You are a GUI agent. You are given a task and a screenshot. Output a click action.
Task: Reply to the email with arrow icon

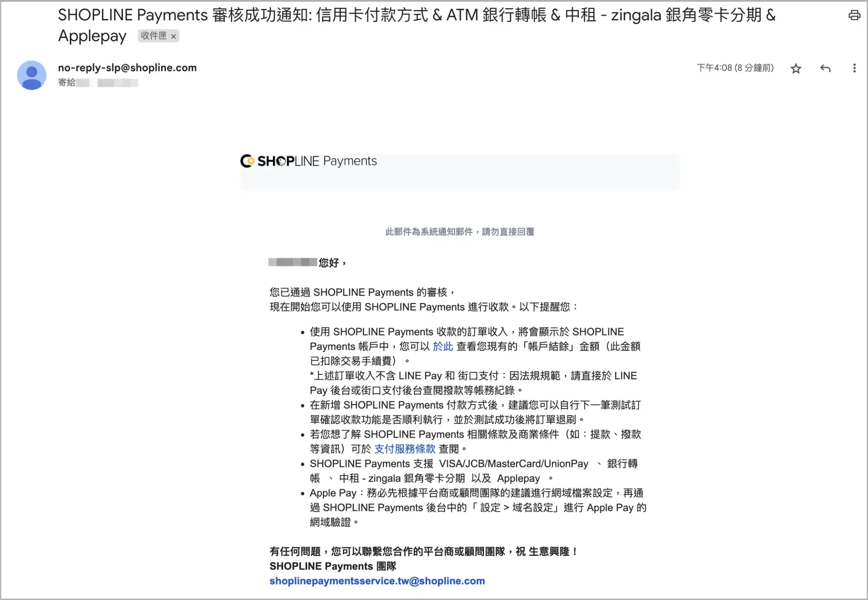pos(825,68)
